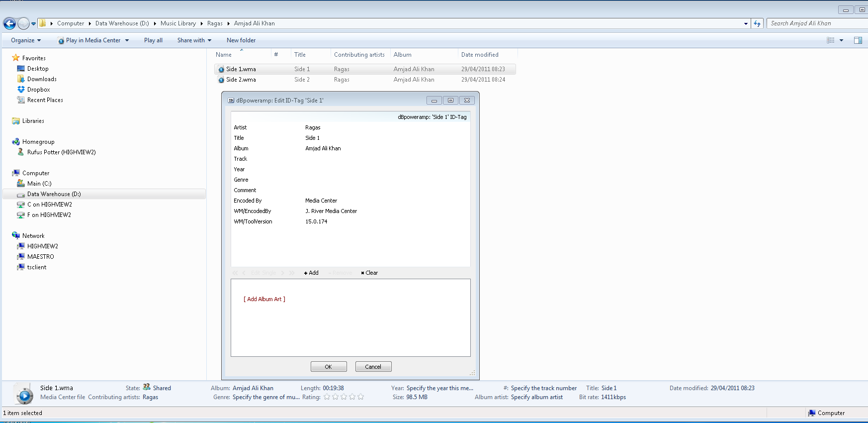Viewport: 868px width, 423px height.
Task: Click the Search Amjad Ali Khan box
Action: 815,23
